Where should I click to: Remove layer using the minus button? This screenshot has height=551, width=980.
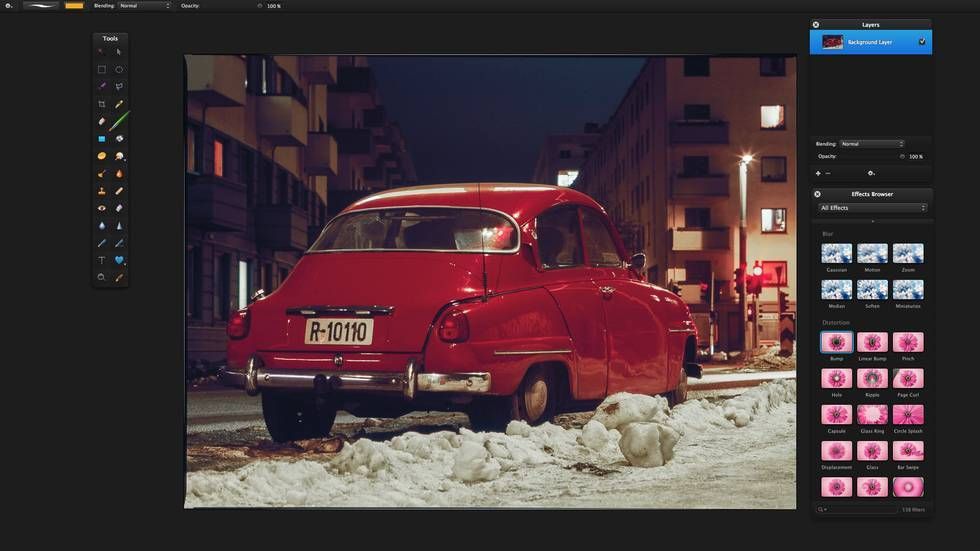click(x=828, y=173)
